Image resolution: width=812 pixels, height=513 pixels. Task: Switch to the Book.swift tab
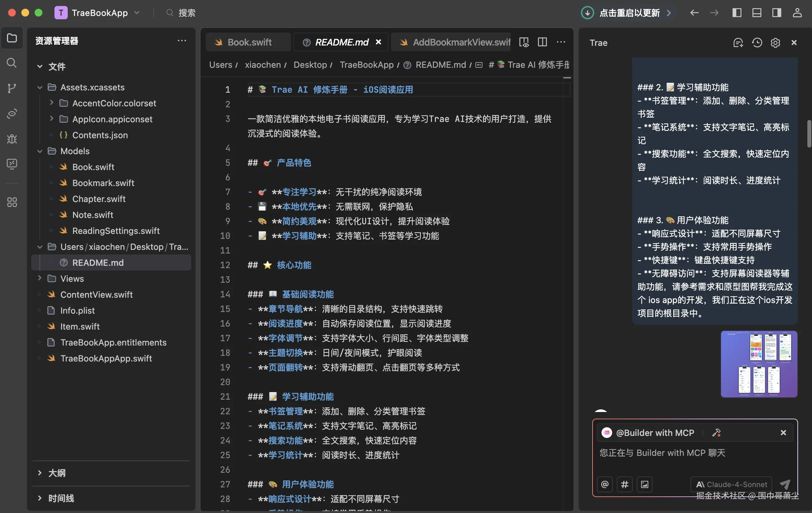tap(249, 42)
